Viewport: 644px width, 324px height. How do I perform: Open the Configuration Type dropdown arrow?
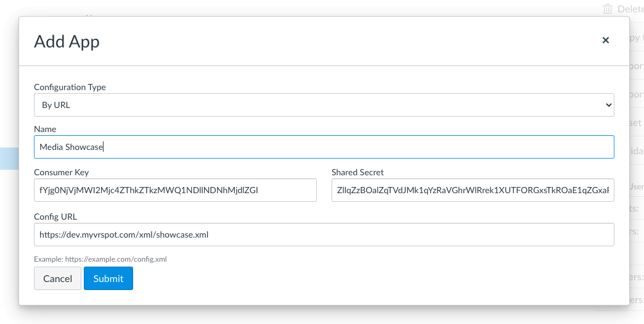[x=608, y=105]
